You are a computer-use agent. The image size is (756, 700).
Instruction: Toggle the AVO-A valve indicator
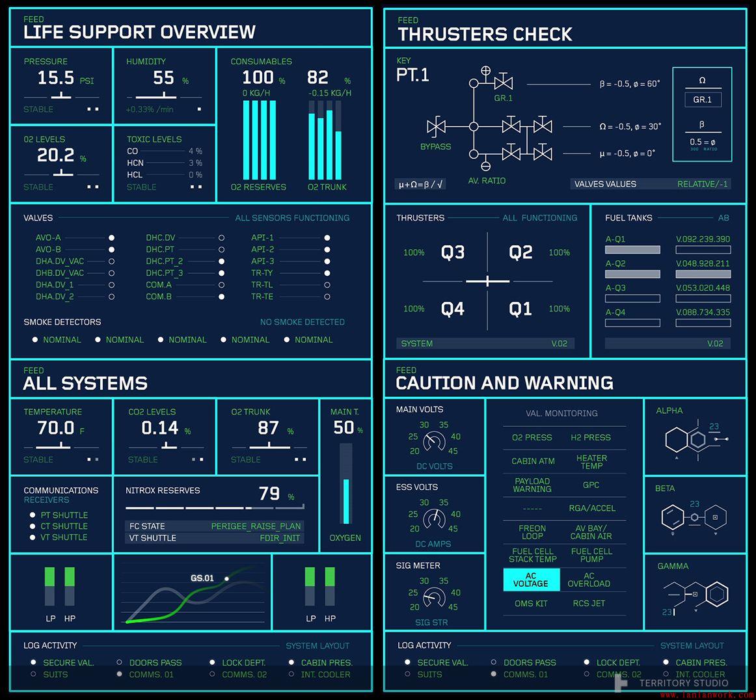click(112, 238)
